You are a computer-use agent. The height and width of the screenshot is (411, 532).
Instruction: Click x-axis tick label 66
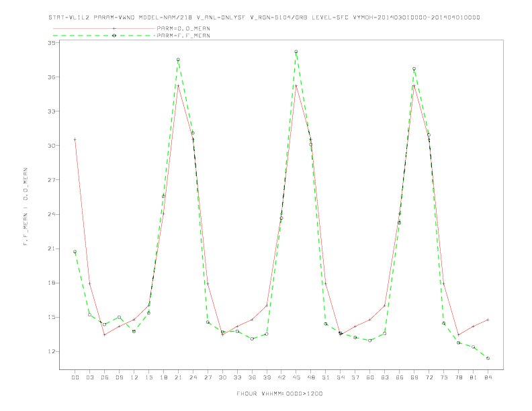point(400,377)
